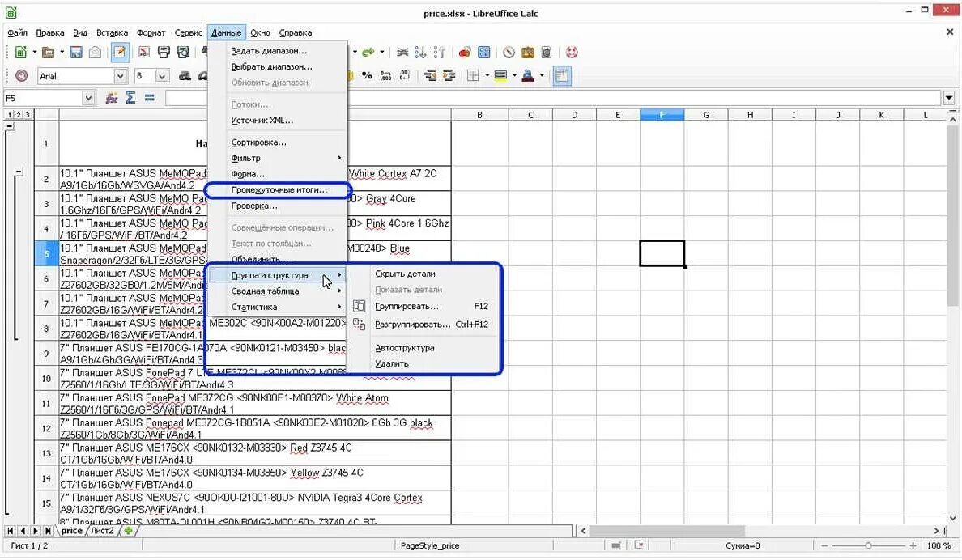Expand the font name Arial dropdown
962x560 pixels.
click(x=120, y=76)
